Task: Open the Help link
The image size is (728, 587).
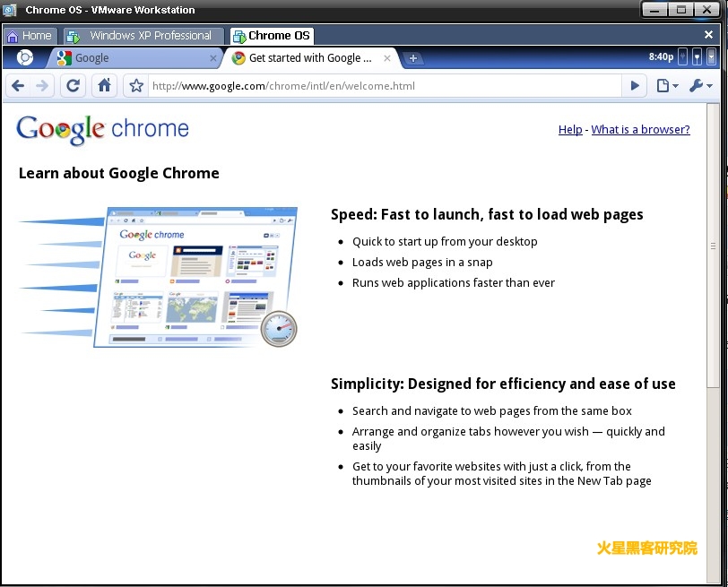Action: (x=570, y=130)
